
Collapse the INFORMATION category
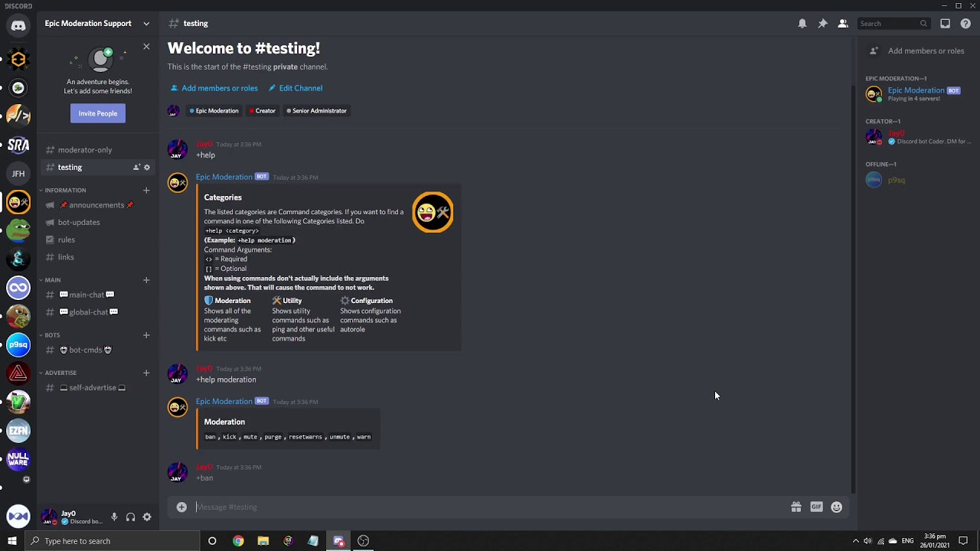[x=65, y=190]
